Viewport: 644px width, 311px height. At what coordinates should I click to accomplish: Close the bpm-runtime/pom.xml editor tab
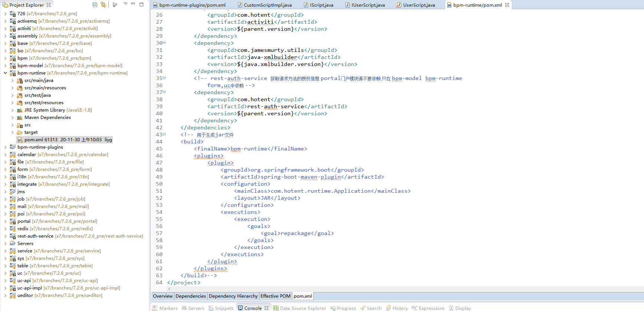click(507, 5)
